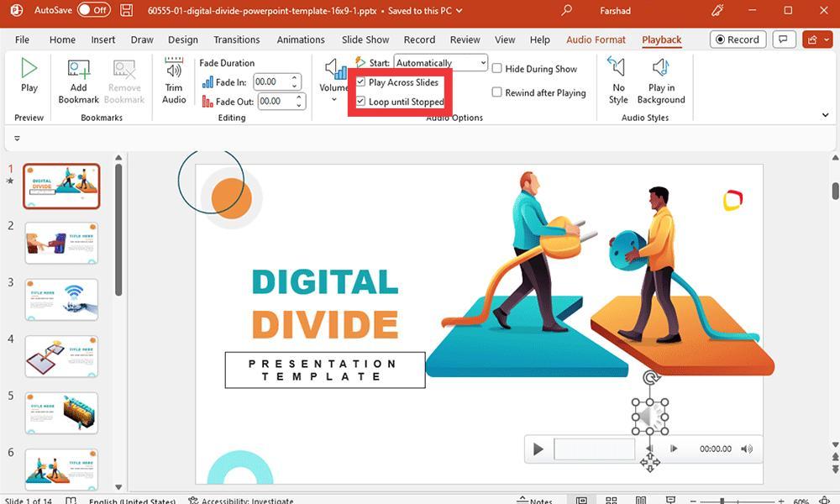The image size is (840, 504).
Task: Open the Transitions tab
Action: click(236, 39)
